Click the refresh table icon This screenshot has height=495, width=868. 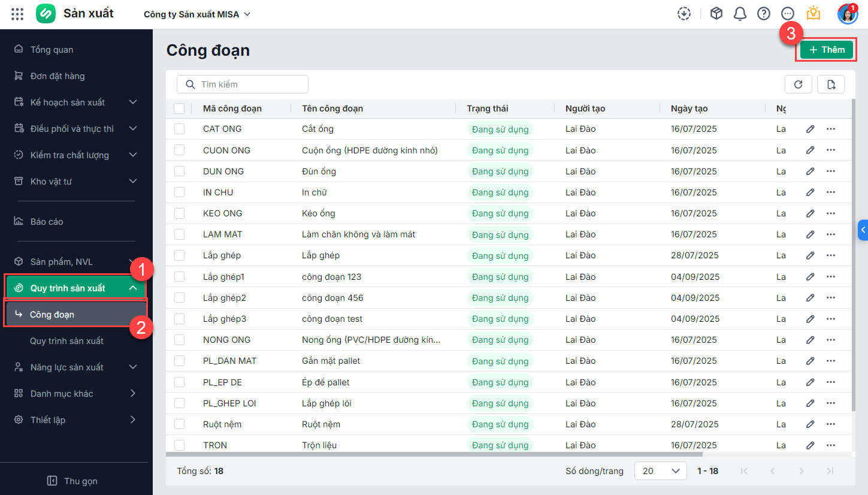[798, 84]
